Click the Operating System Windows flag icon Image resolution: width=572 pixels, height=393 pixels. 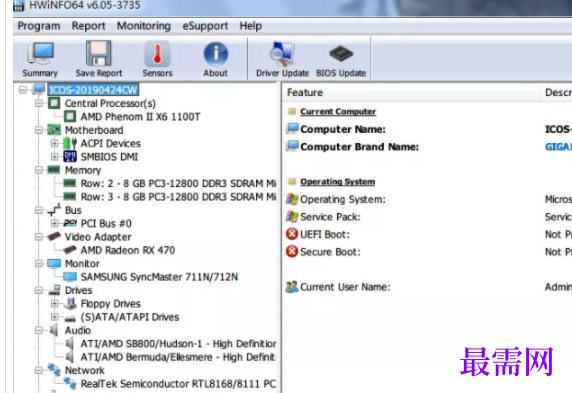point(292,199)
